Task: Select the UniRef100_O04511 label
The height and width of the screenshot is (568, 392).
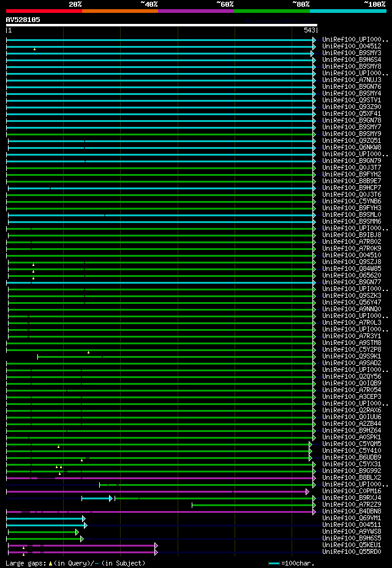Action: tap(352, 525)
